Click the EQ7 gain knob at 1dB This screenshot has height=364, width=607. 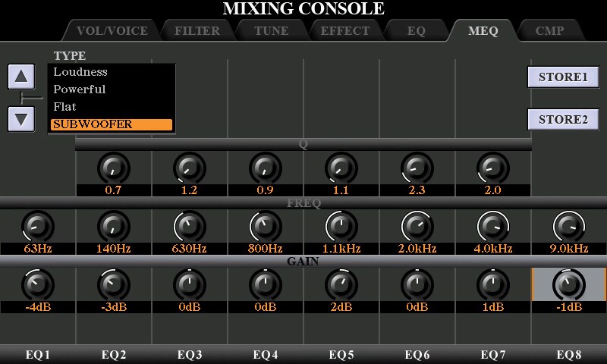pos(492,284)
